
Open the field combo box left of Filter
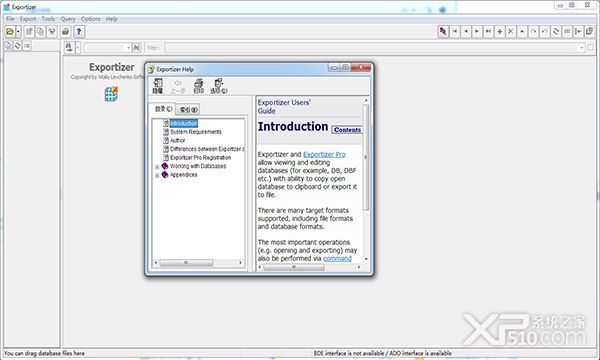point(108,48)
